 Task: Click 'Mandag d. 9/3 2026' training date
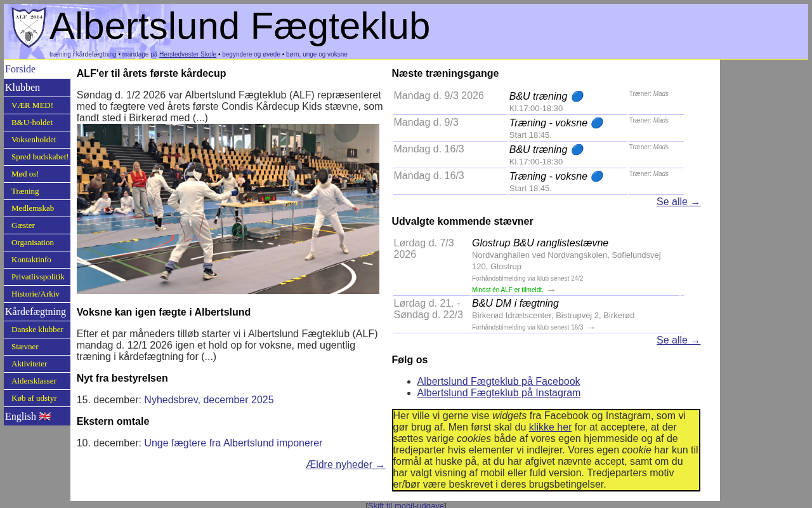tap(438, 96)
